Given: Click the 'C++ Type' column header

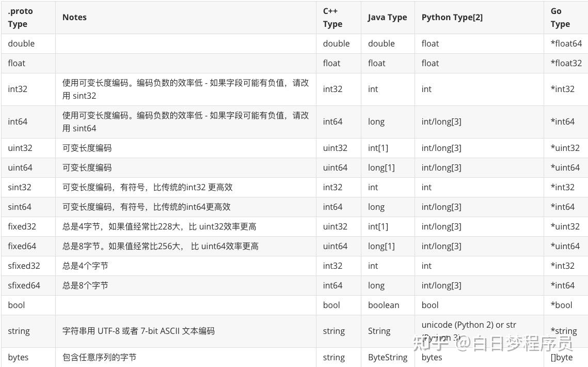Looking at the screenshot, I should (x=333, y=18).
